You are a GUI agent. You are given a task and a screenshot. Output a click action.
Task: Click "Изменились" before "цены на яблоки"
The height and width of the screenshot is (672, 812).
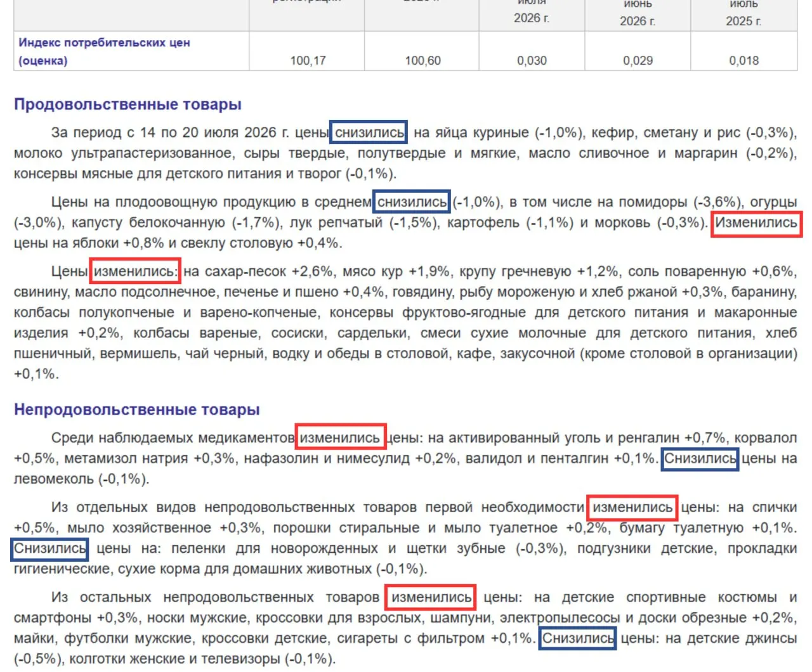pyautogui.click(x=757, y=224)
